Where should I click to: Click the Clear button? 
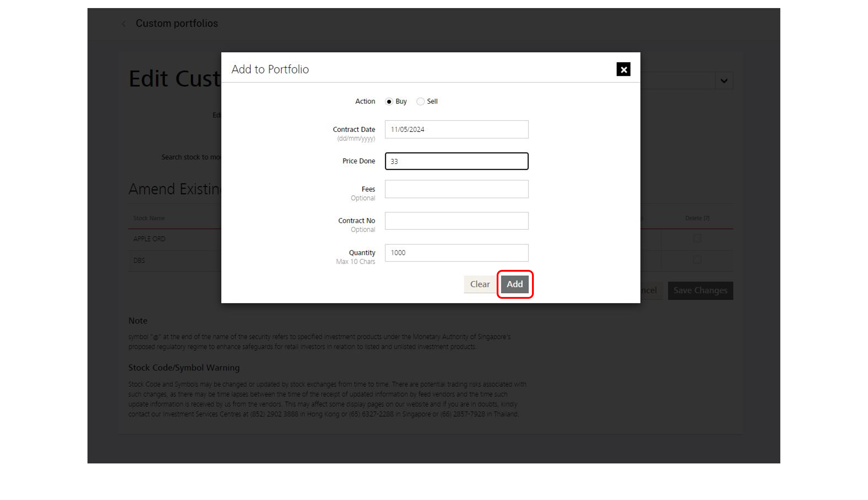(480, 284)
